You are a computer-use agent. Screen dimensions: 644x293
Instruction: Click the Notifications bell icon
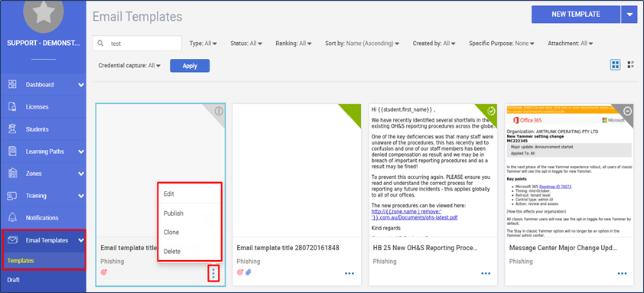point(12,217)
